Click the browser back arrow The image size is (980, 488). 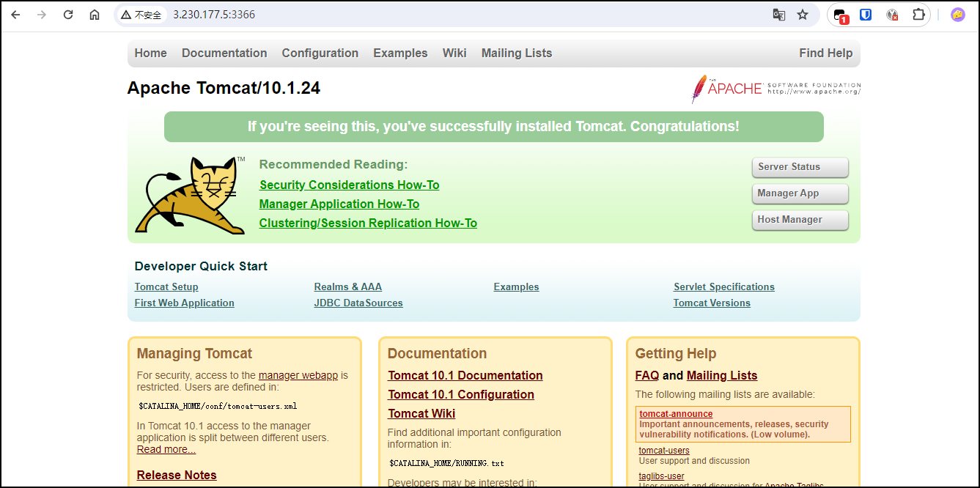(x=15, y=15)
